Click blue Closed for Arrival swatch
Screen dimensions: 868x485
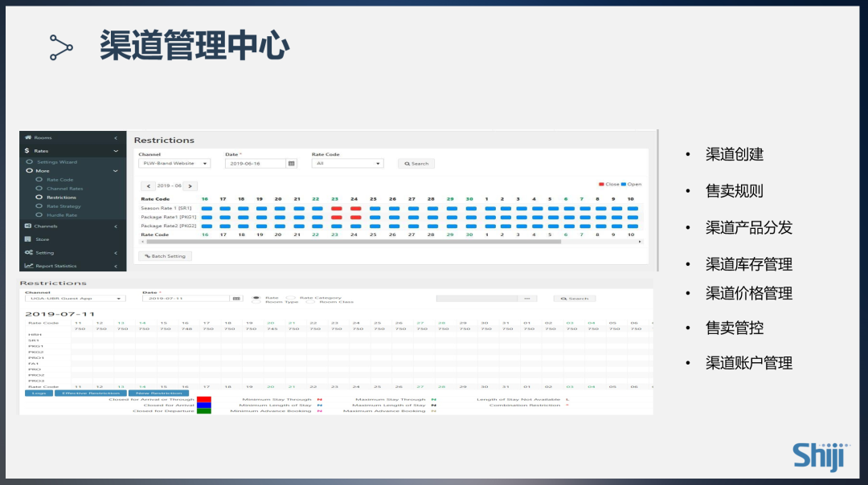[x=203, y=406]
